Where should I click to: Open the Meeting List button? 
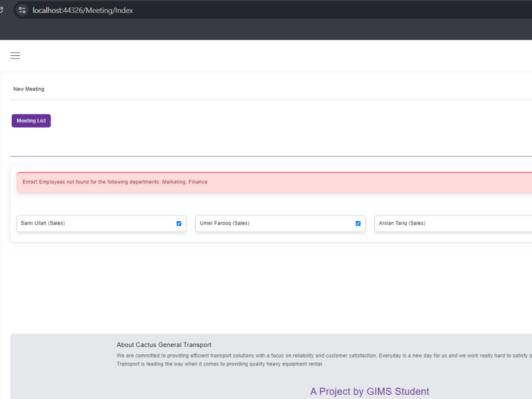click(31, 121)
